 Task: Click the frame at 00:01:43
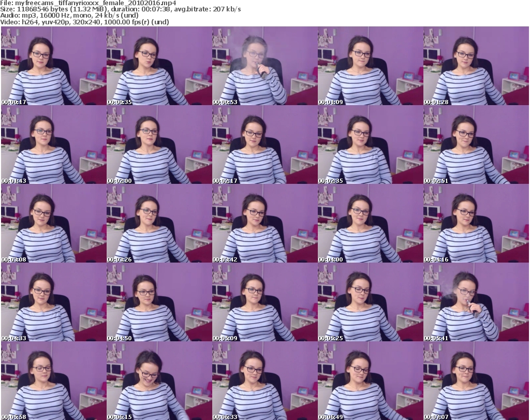pyautogui.click(x=54, y=144)
